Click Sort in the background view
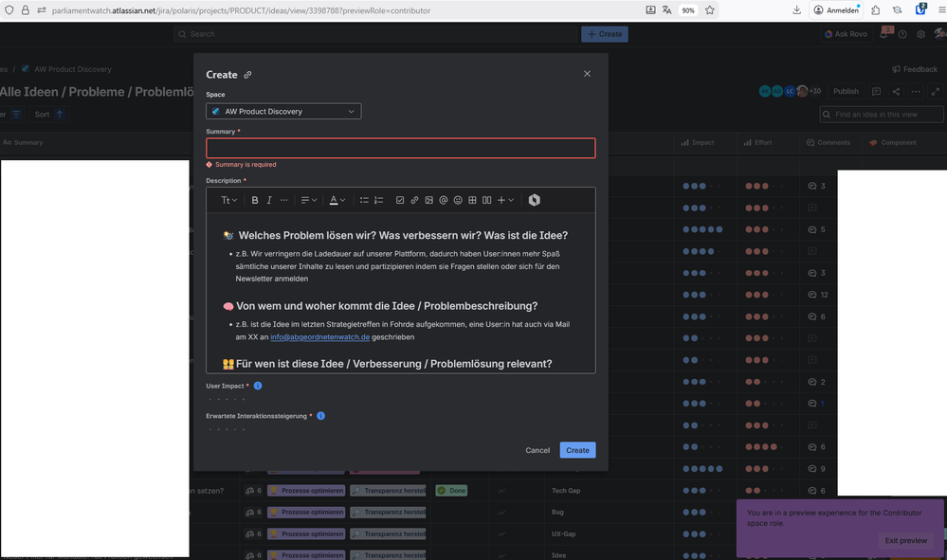 coord(48,114)
